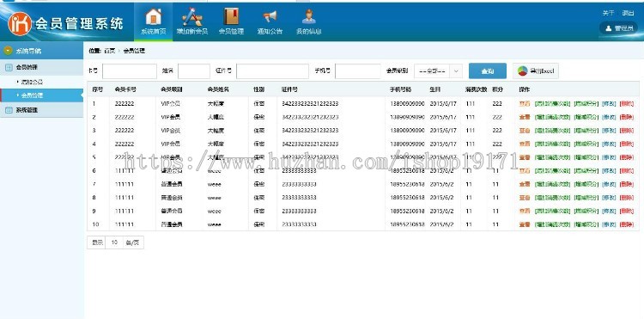This screenshot has width=644, height=319.
Task: Open the 会员级别 dropdown
Action: click(438, 71)
